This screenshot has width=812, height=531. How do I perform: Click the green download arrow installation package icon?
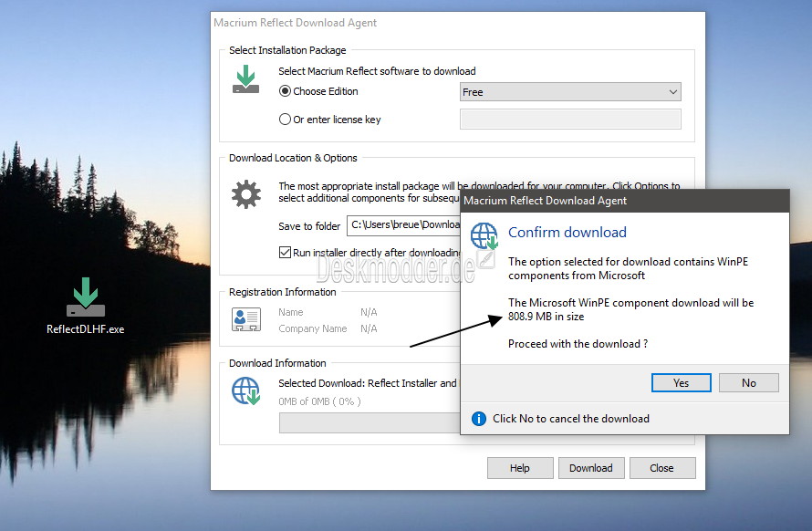[246, 79]
